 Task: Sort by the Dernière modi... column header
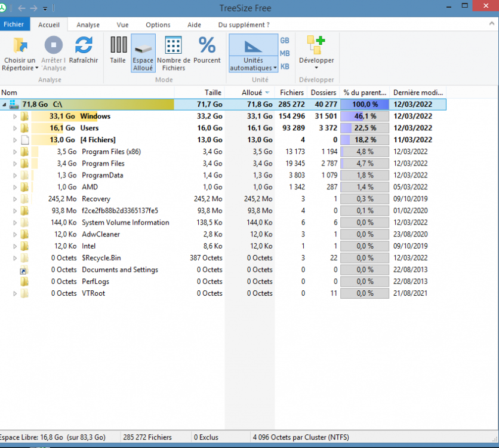click(418, 93)
